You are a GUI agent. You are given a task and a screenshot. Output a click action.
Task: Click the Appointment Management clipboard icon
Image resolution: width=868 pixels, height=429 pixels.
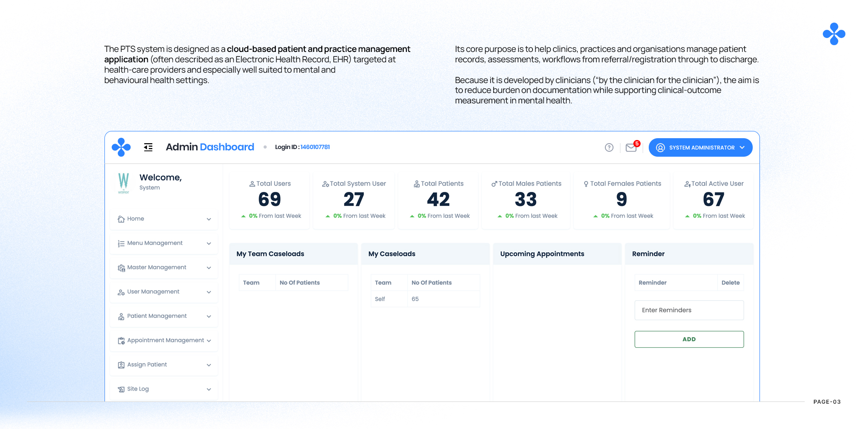[x=121, y=341]
